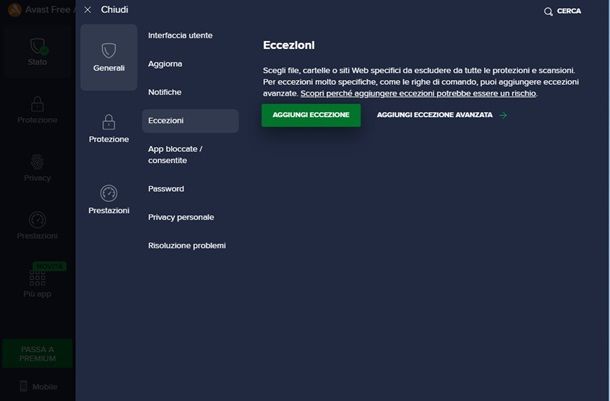Open link about exception risks
This screenshot has width=610, height=401.
(x=418, y=93)
